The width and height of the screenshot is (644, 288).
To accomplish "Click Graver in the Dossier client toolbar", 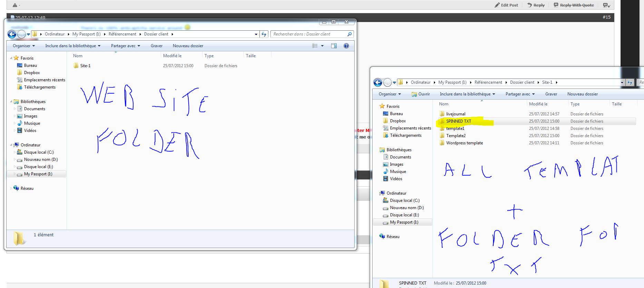I will pos(157,46).
